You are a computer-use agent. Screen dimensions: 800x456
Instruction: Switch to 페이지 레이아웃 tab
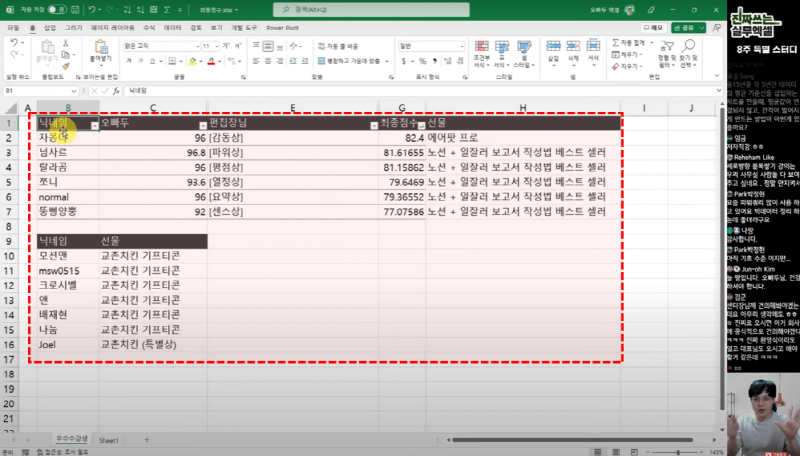tap(113, 28)
